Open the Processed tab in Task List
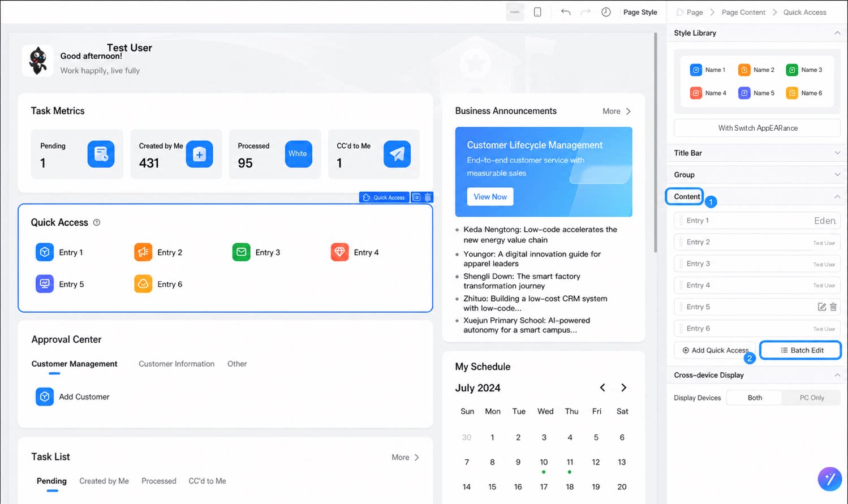 (159, 481)
